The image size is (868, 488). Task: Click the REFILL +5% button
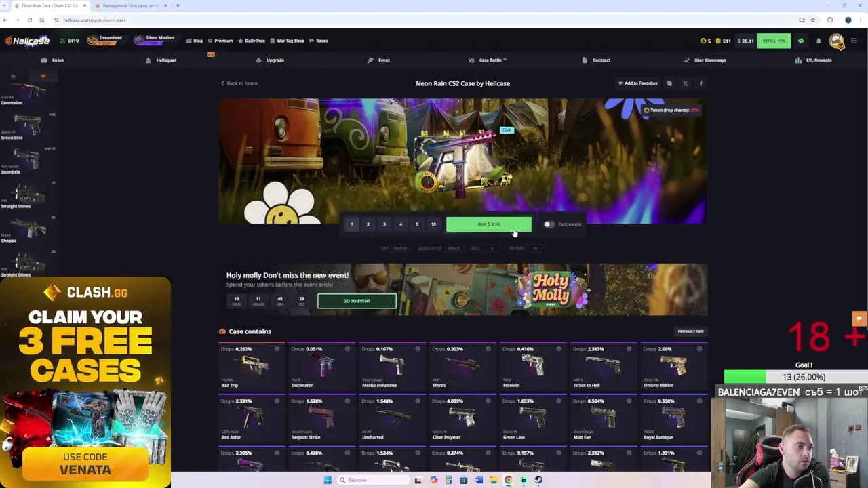(x=774, y=41)
